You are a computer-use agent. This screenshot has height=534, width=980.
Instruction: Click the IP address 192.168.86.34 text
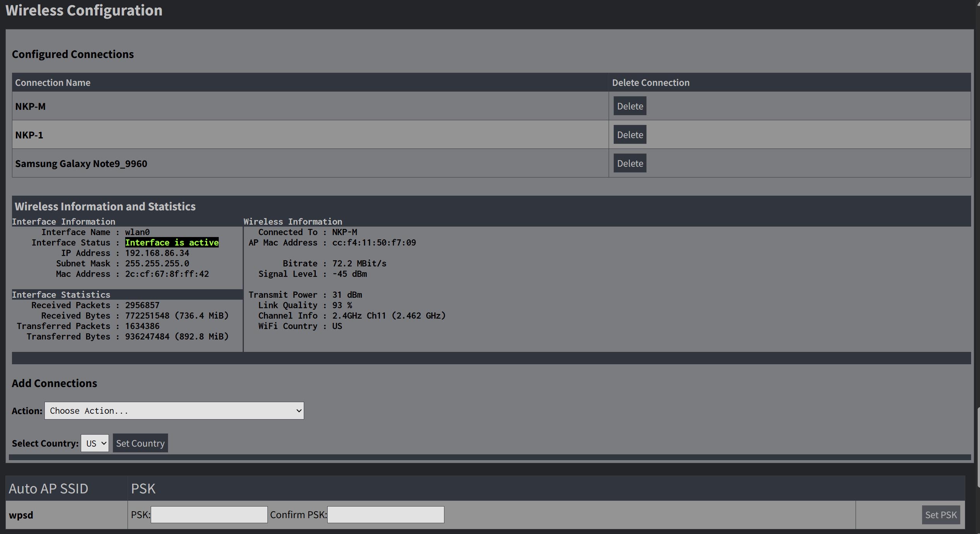click(x=157, y=253)
